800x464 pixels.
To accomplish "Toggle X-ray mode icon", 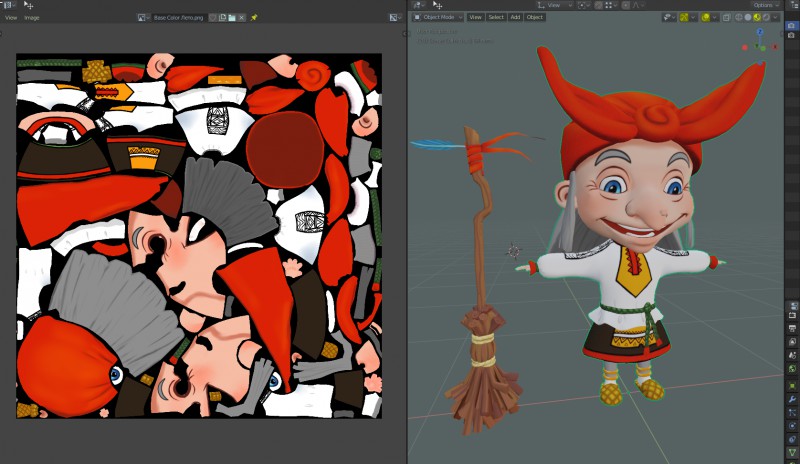I will [727, 17].
